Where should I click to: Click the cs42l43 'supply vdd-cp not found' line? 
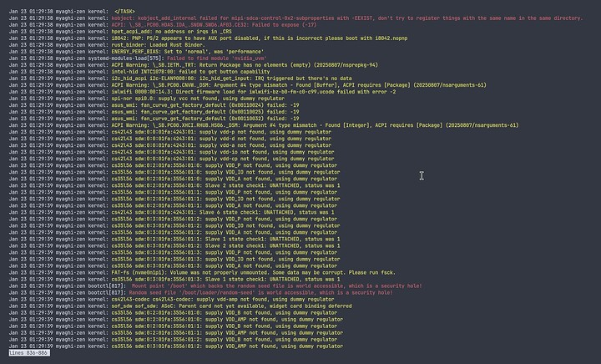point(171,159)
